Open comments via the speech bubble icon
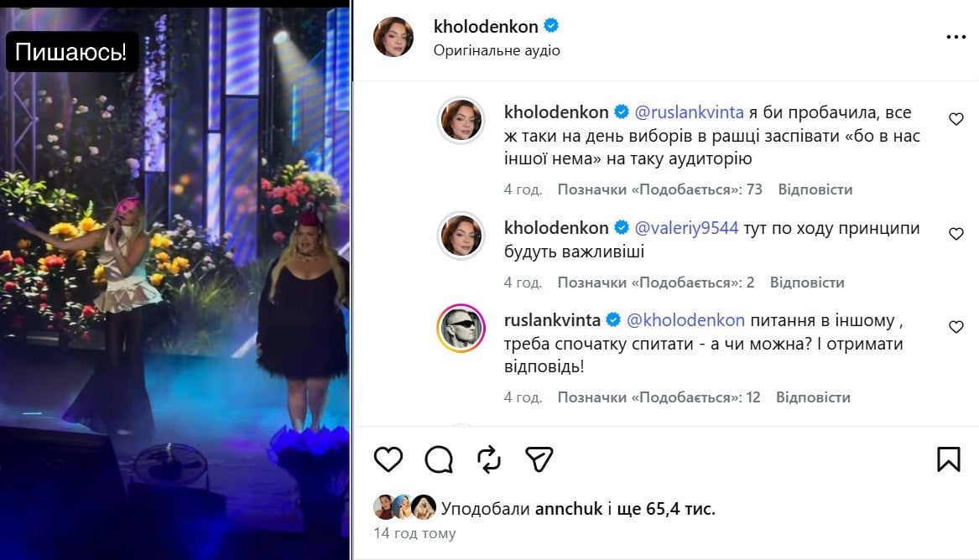Image resolution: width=979 pixels, height=560 pixels. (439, 459)
